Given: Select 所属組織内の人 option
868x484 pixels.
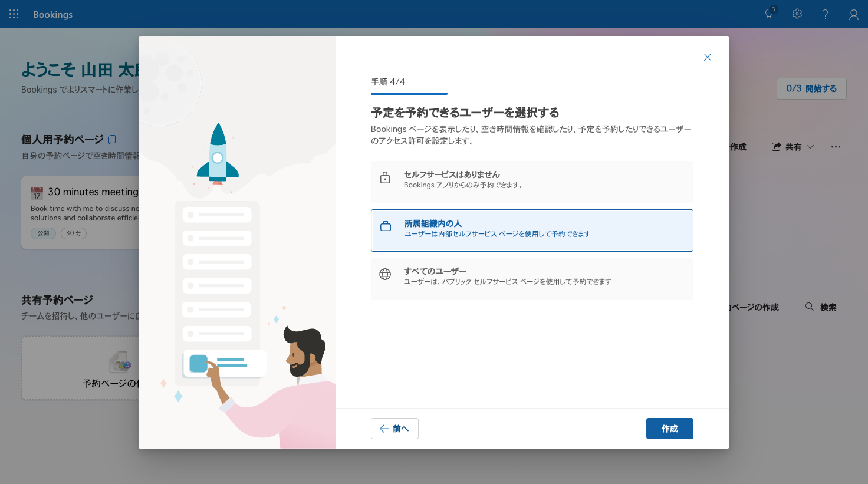Looking at the screenshot, I should (532, 231).
